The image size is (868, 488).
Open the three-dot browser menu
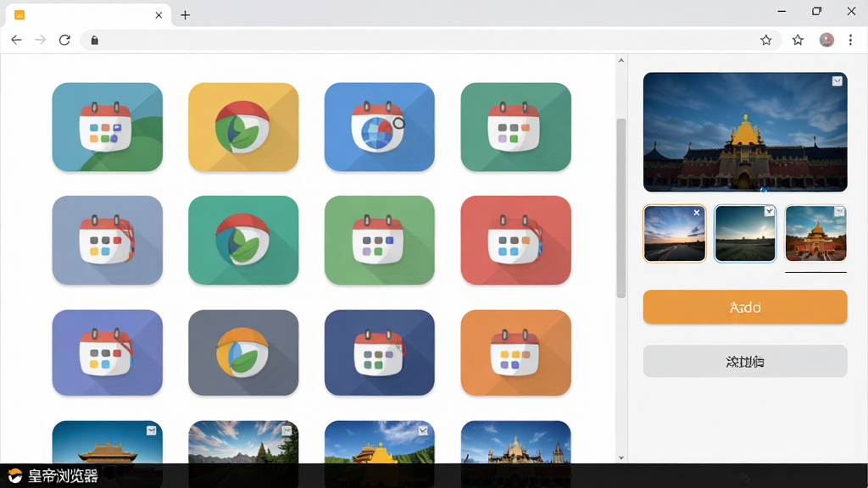pos(851,40)
